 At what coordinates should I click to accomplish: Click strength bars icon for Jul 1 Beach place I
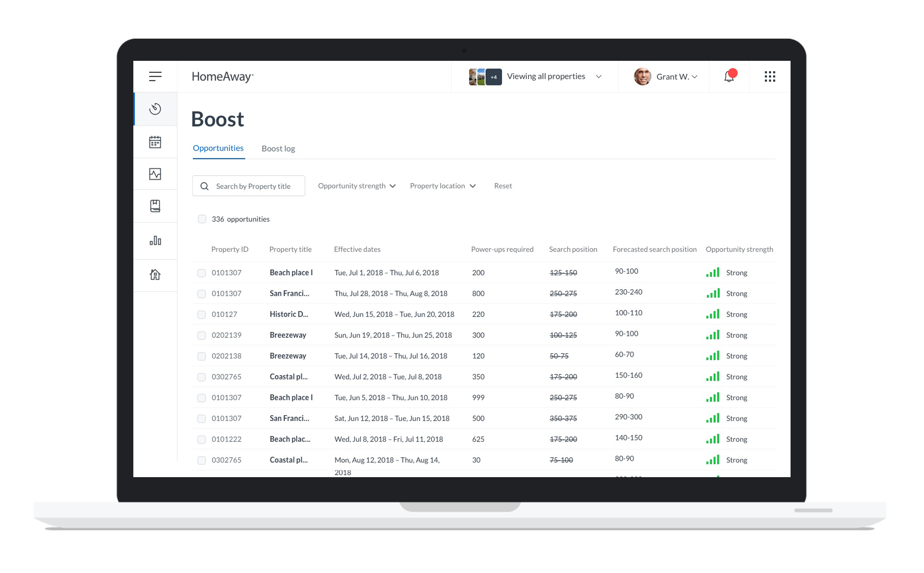(x=713, y=272)
